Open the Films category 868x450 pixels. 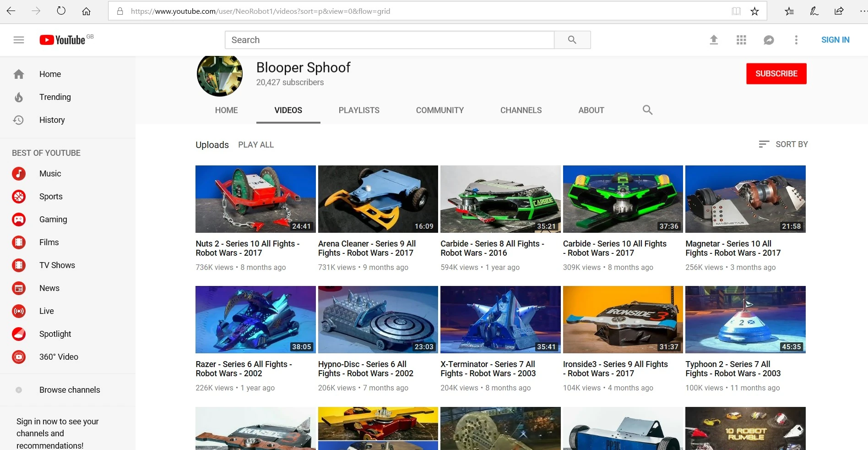[68, 242]
